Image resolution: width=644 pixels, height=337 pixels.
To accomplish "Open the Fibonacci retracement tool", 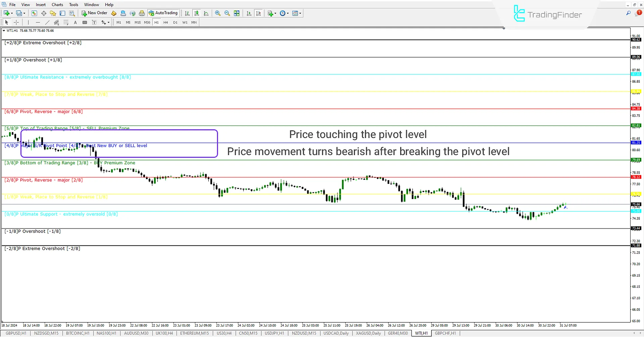I will tap(56, 22).
